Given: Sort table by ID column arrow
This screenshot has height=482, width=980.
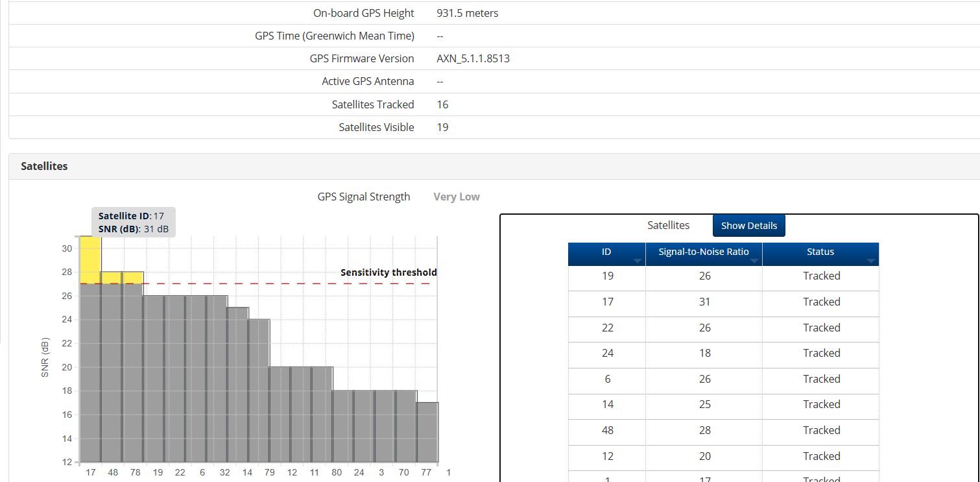Looking at the screenshot, I should (637, 261).
